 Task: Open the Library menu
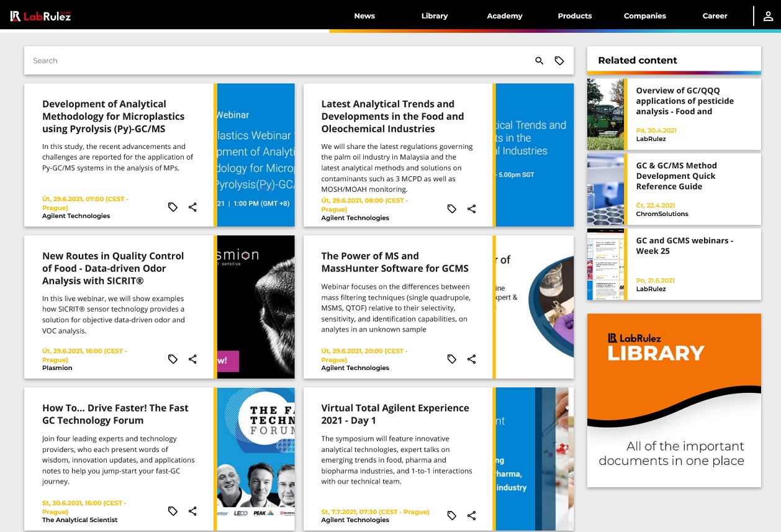435,16
